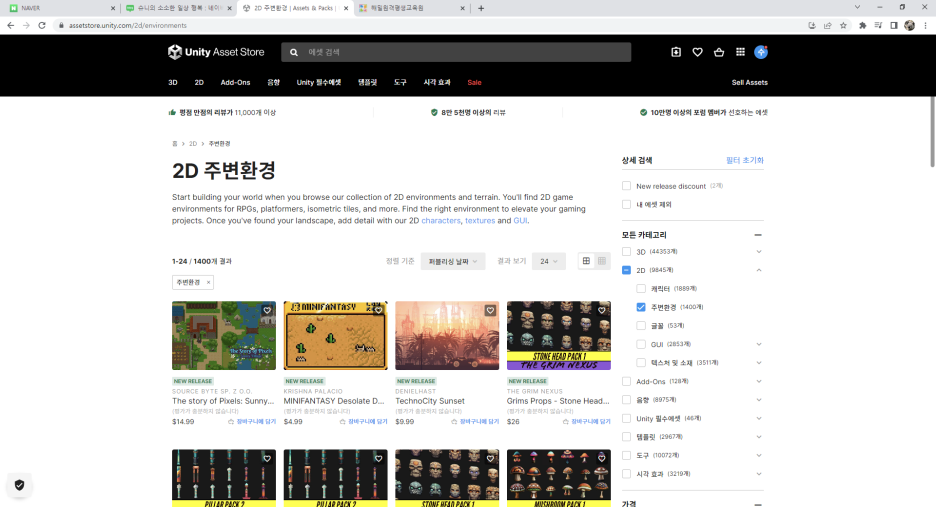Expand the 음향 category chevron
Viewport: 936px width, 507px height.
click(x=759, y=400)
